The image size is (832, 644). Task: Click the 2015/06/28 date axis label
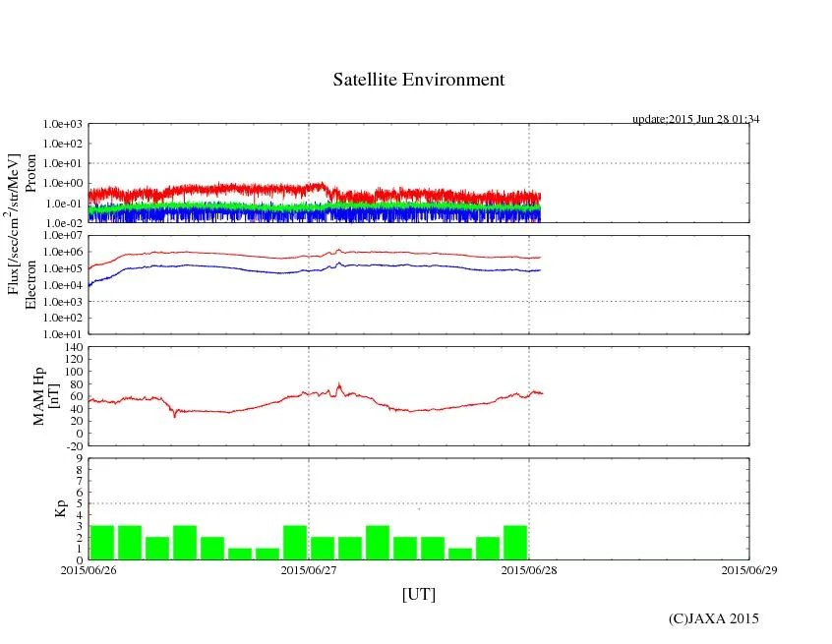tap(529, 569)
